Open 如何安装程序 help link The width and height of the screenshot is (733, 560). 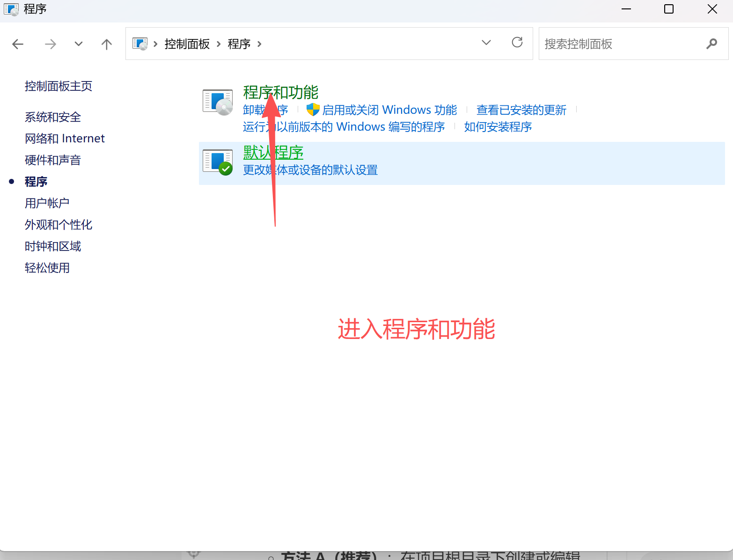498,126
